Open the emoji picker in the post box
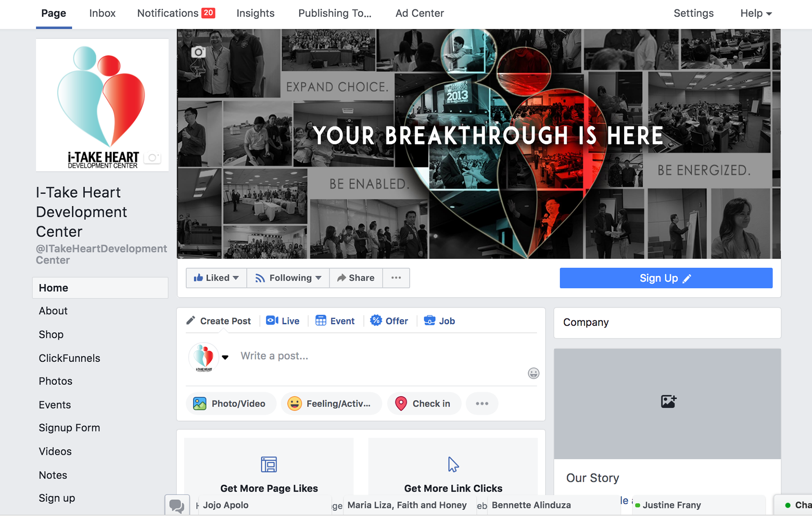This screenshot has height=518, width=812. pos(533,373)
